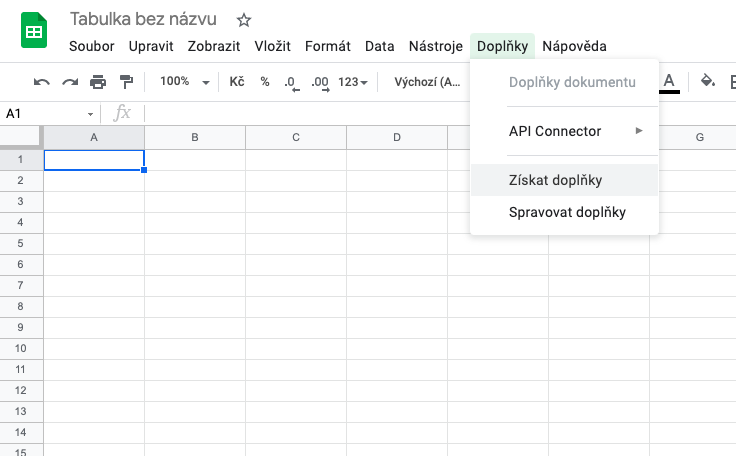Open the 100% zoom dropdown
Image resolution: width=736 pixels, height=456 pixels.
coord(184,82)
